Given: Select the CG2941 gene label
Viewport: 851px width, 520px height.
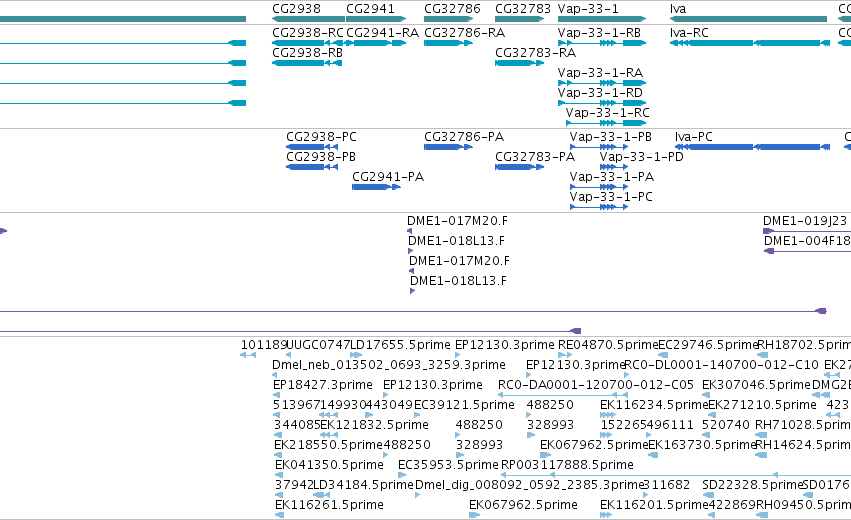Looking at the screenshot, I should click(x=370, y=9).
